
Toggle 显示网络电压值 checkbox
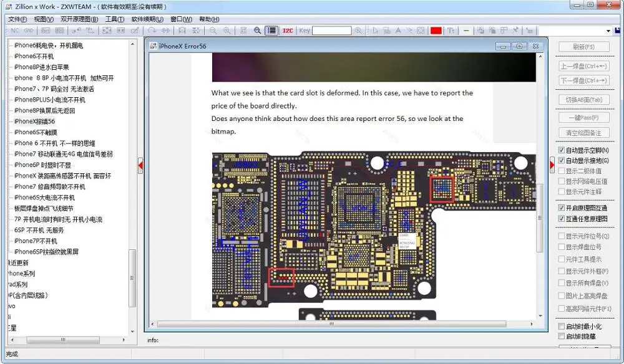tap(562, 181)
